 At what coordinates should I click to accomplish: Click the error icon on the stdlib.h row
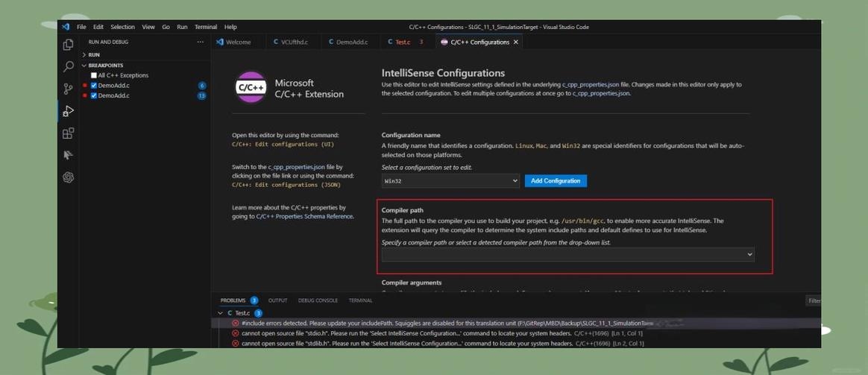[x=235, y=344]
